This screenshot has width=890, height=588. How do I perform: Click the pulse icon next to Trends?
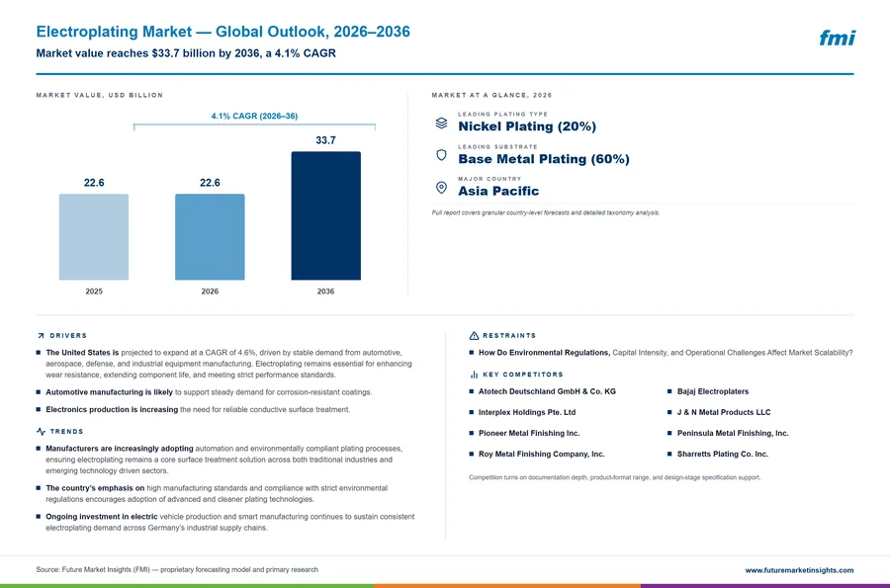tap(41, 432)
